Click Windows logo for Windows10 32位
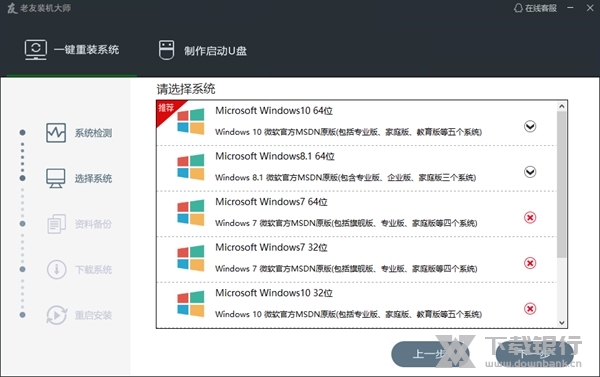 [191, 304]
